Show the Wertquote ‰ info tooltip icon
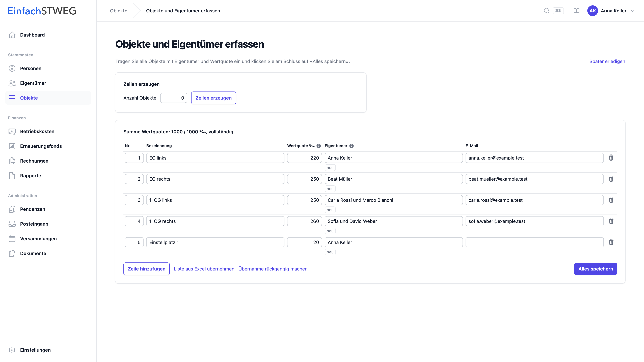This screenshot has width=644, height=362. 318,146
